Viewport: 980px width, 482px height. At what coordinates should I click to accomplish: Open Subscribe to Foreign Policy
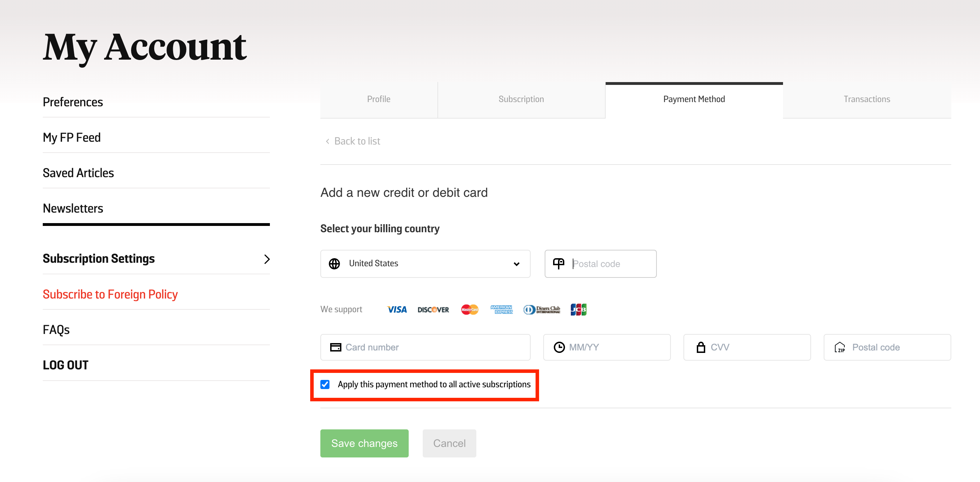[110, 294]
